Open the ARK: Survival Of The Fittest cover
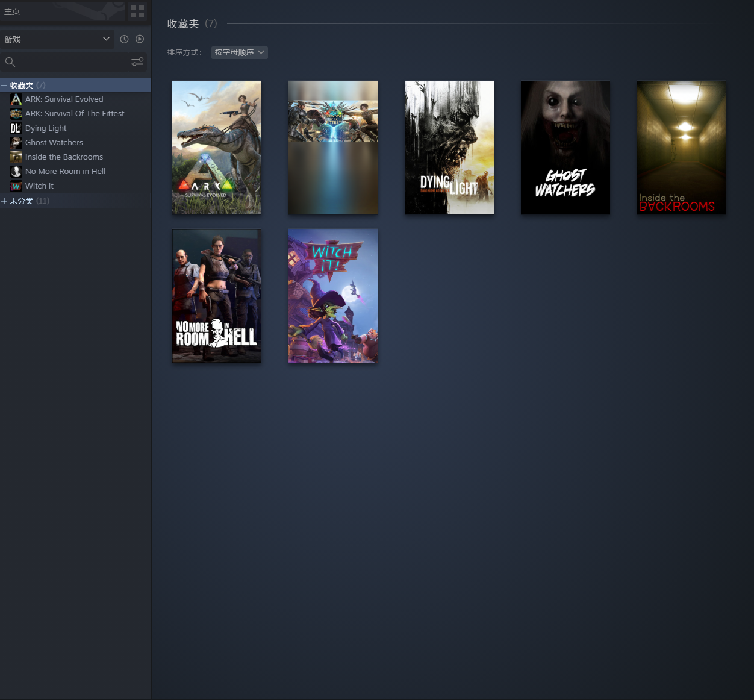 click(x=333, y=148)
